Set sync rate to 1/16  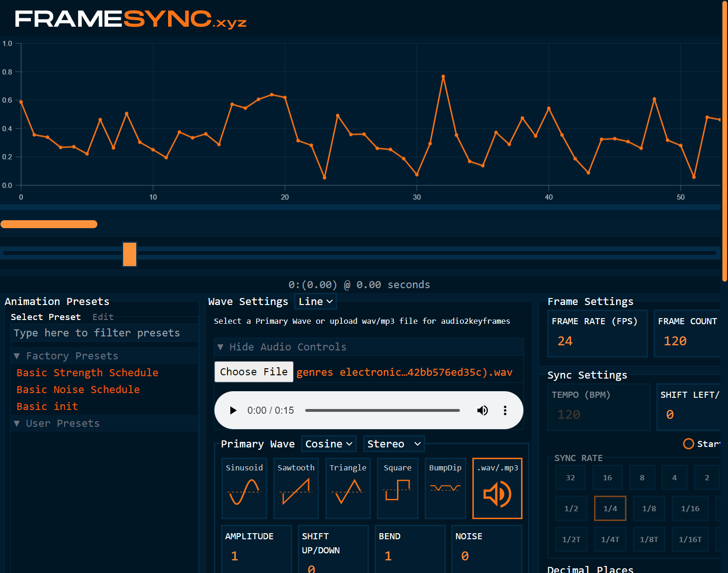pyautogui.click(x=690, y=508)
